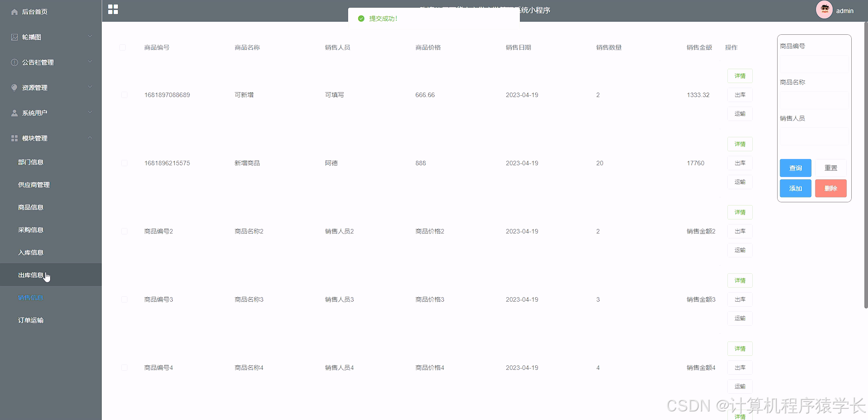
Task: Click 出库 for 商品名称2 row
Action: pos(740,231)
